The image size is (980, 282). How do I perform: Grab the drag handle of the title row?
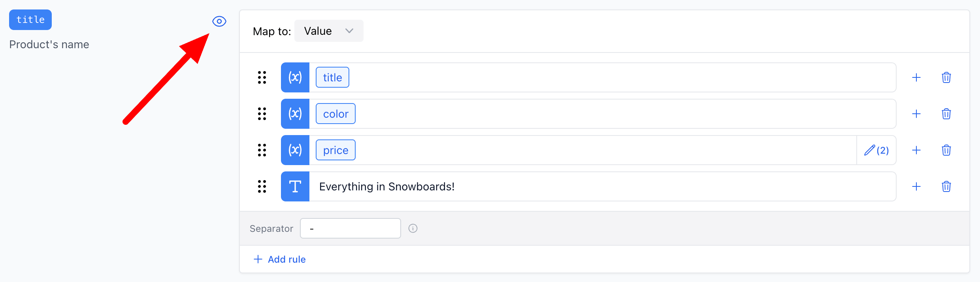262,77
